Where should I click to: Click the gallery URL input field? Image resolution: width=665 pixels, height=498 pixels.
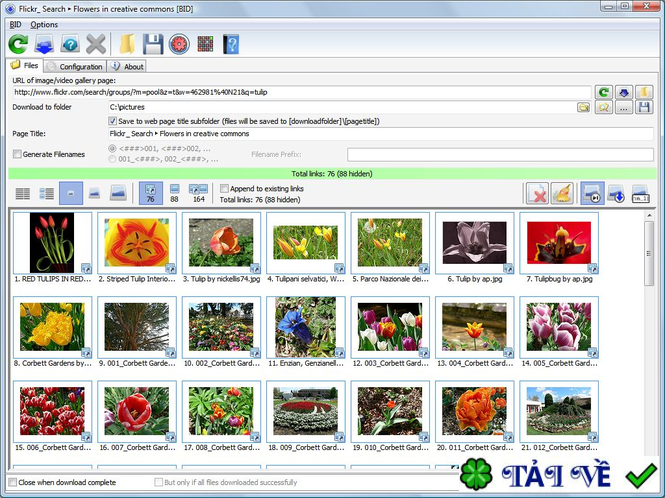coord(302,92)
